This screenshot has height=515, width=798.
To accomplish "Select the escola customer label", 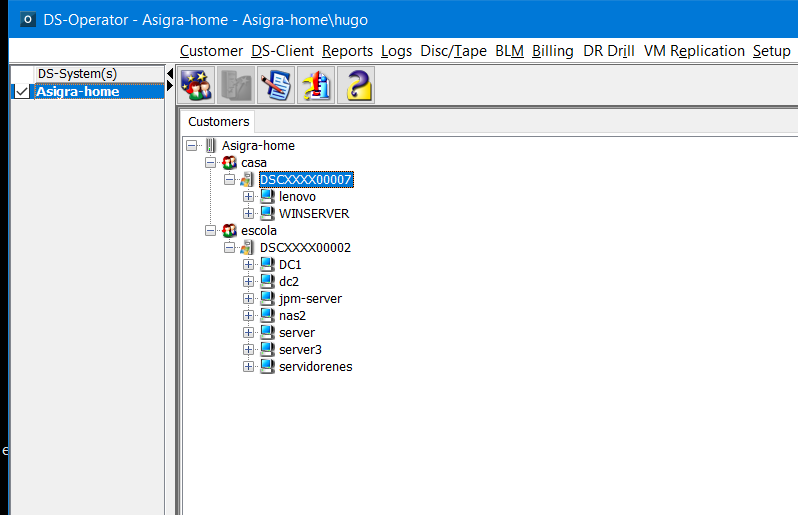I will point(259,231).
